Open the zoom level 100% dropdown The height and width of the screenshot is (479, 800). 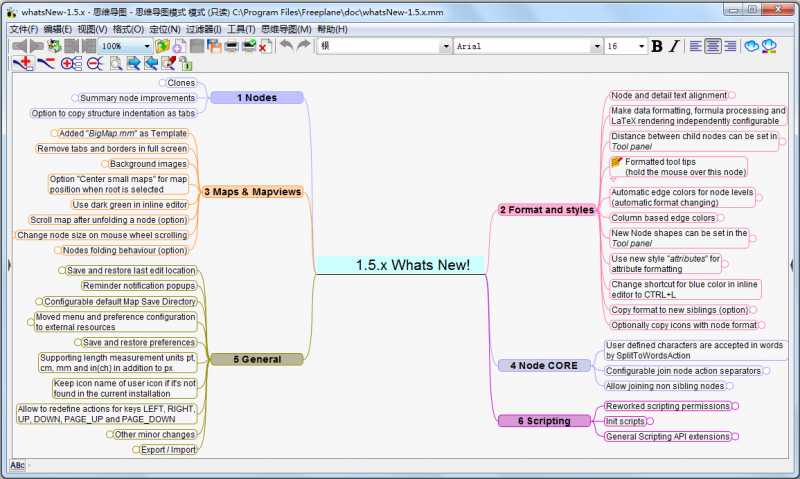coord(147,46)
